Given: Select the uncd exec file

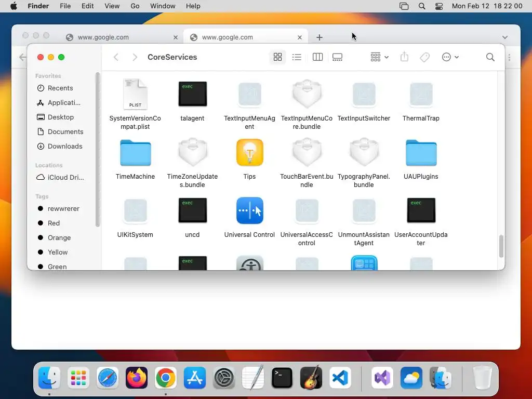Looking at the screenshot, I should (x=192, y=210).
